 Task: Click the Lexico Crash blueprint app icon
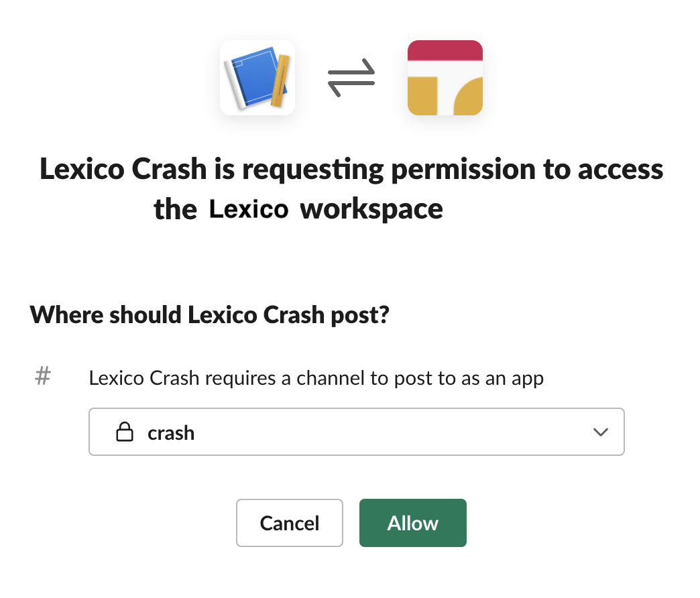tap(257, 78)
